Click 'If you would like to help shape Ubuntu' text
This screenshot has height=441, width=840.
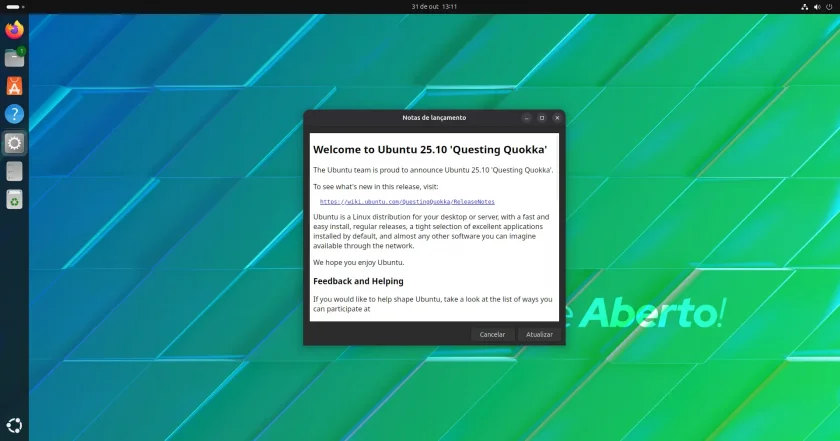tap(432, 304)
